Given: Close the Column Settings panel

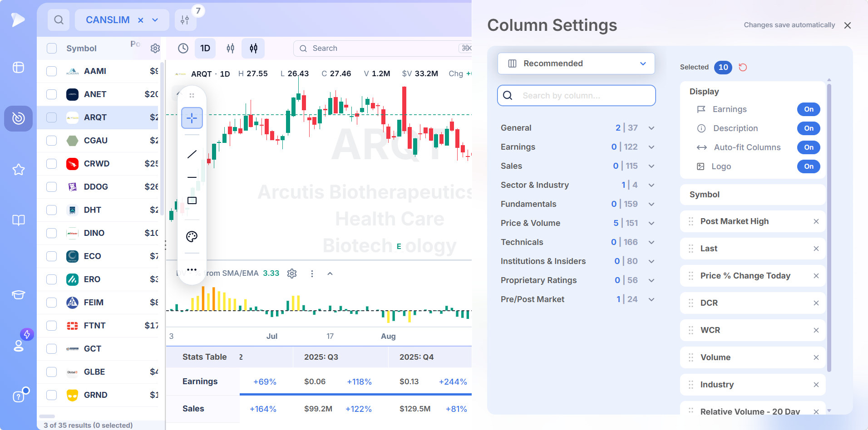Looking at the screenshot, I should point(848,25).
